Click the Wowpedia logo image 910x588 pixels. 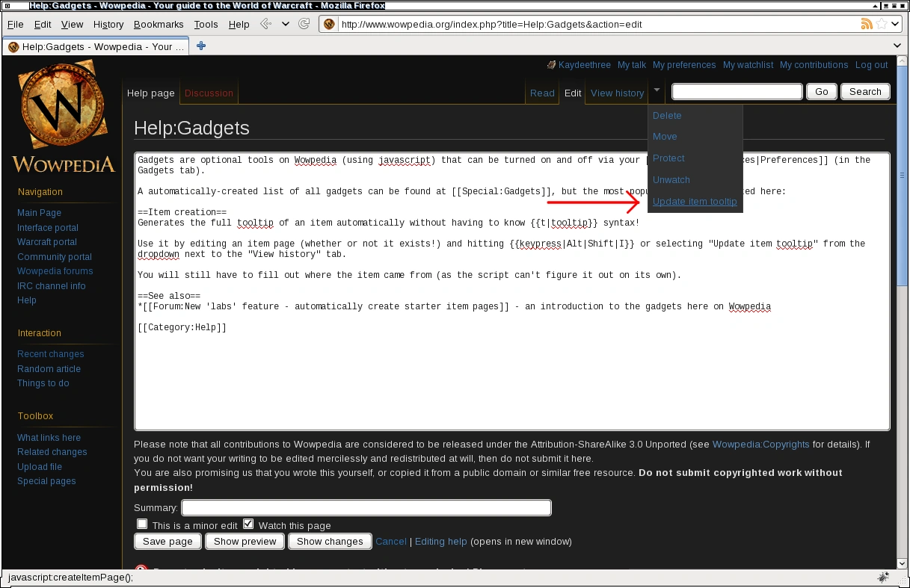pyautogui.click(x=64, y=117)
